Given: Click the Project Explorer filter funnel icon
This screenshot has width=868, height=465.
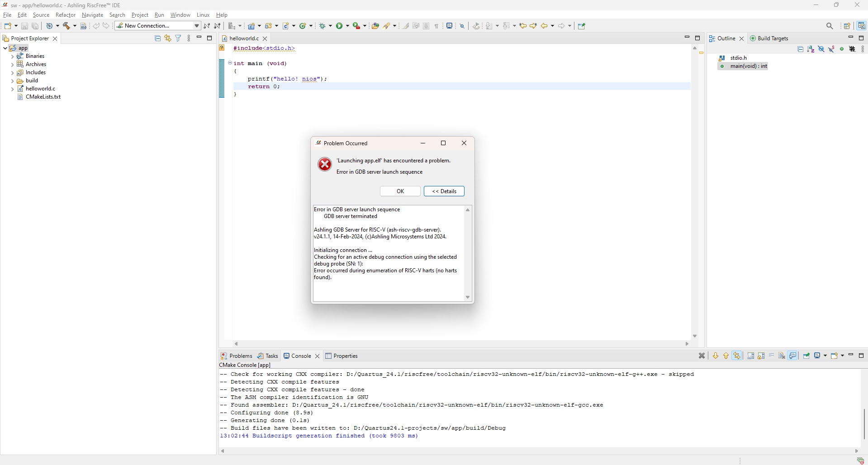Looking at the screenshot, I should point(178,38).
